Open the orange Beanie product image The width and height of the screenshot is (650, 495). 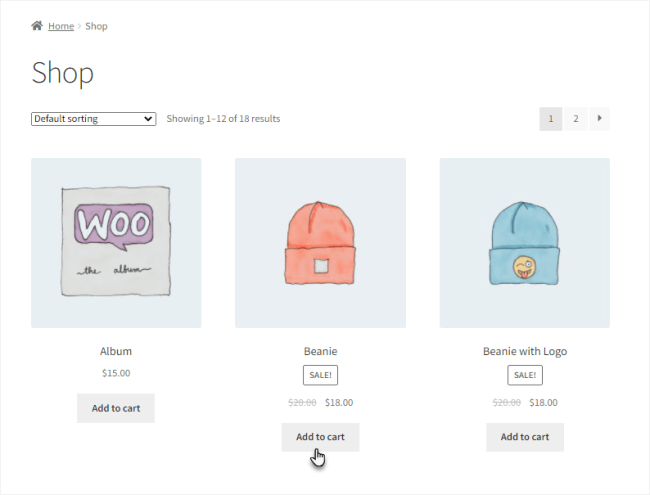click(x=320, y=243)
